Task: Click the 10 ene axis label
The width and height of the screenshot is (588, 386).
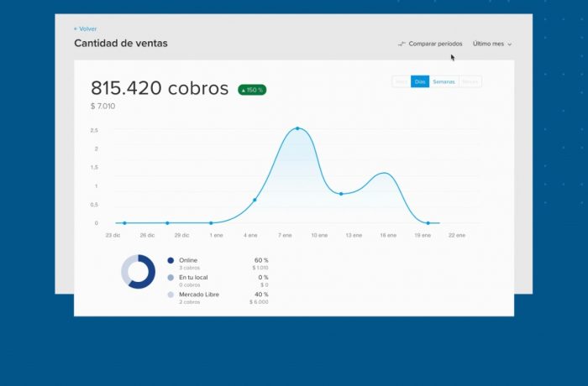Action: tap(319, 235)
